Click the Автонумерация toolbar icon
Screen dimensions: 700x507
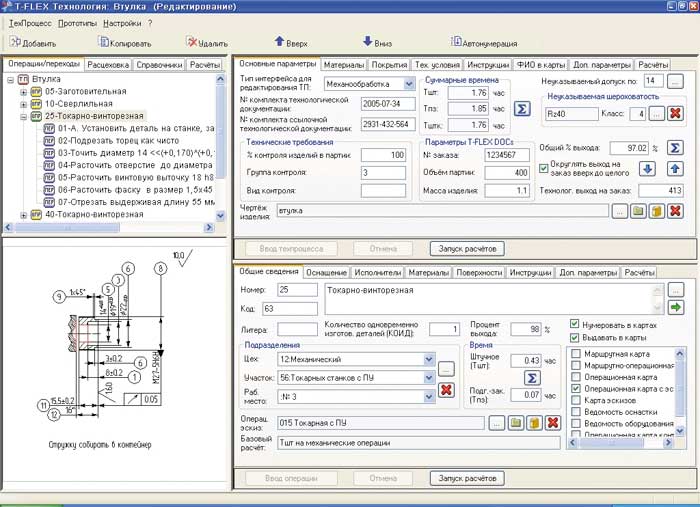(456, 42)
